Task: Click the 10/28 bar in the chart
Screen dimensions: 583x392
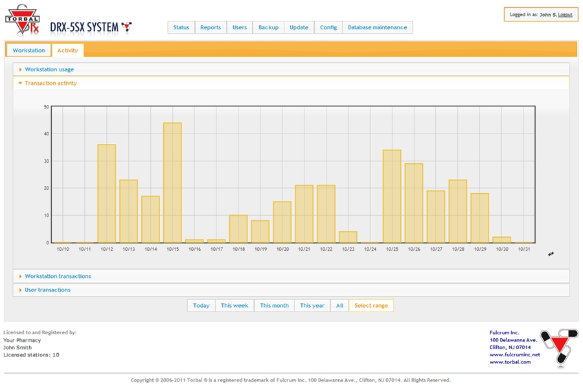Action: (x=458, y=211)
